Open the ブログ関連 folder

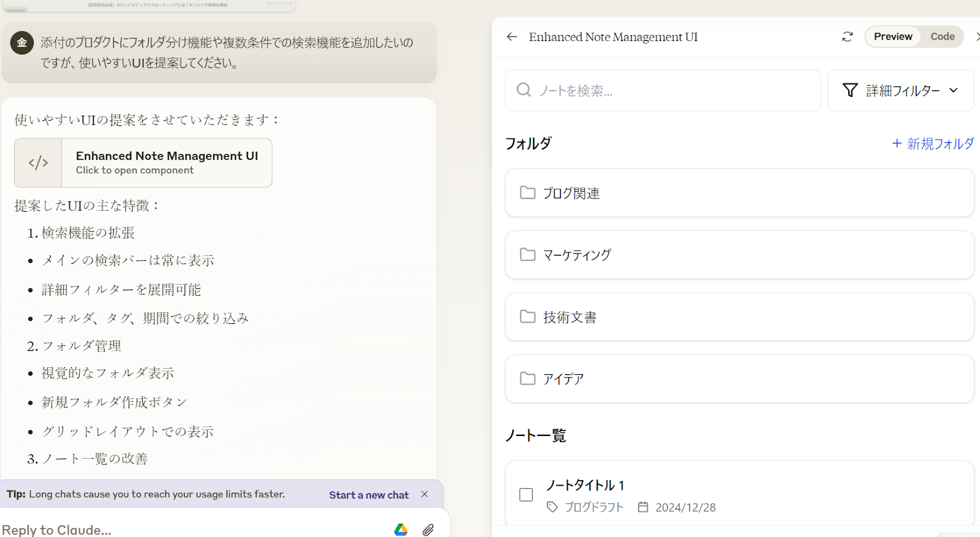click(739, 193)
